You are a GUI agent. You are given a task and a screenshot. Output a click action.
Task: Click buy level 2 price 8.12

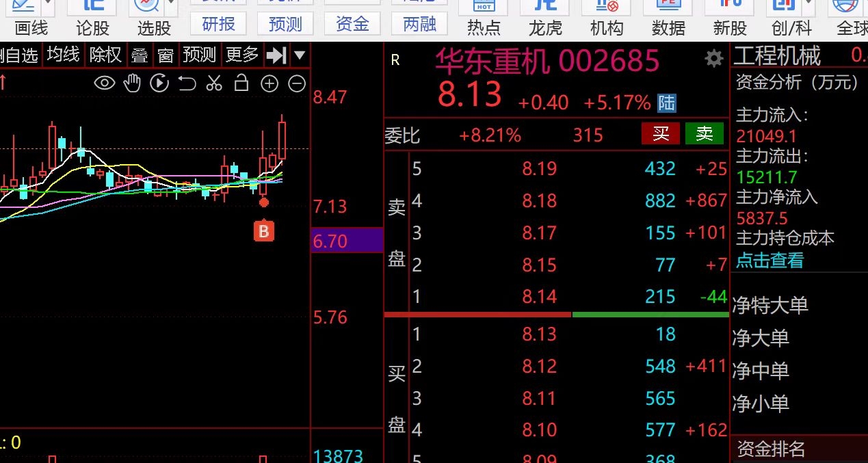point(540,366)
